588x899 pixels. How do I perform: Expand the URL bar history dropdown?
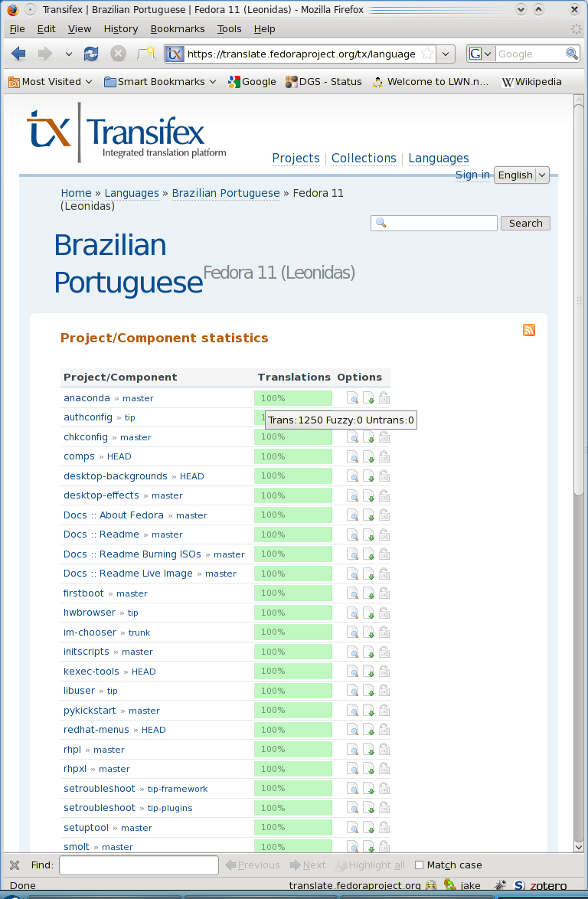pos(446,54)
